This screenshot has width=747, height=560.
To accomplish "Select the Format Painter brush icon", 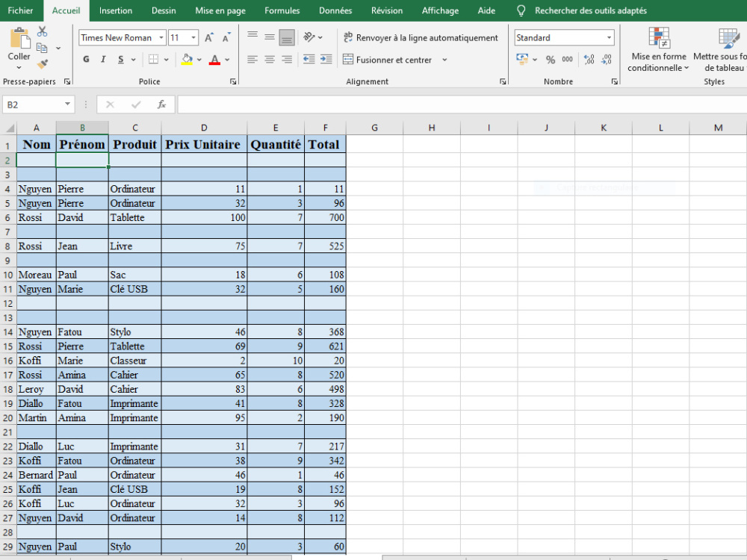I will coord(43,63).
